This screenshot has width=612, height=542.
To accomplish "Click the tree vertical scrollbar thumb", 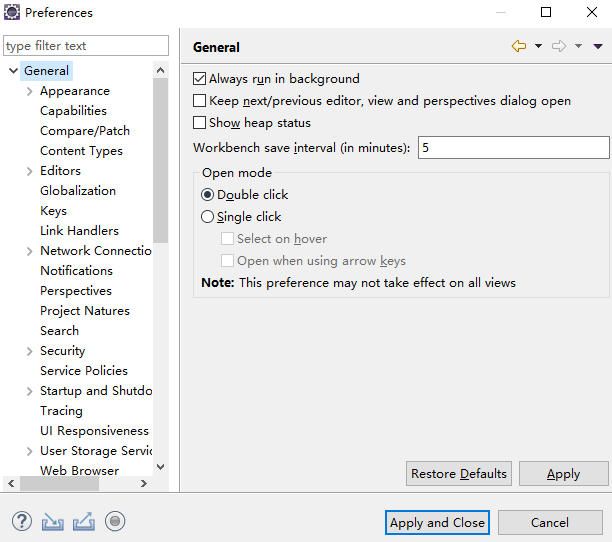I will click(160, 160).
